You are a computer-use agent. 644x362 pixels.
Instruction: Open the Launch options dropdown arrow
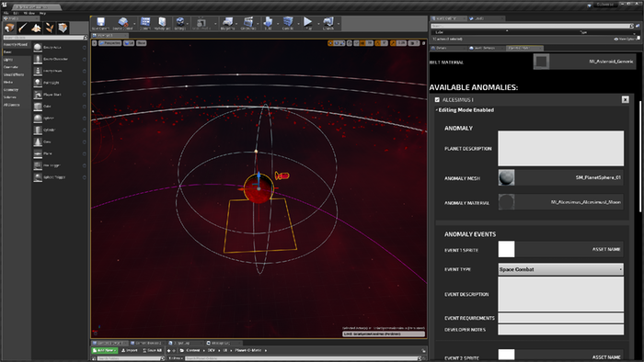tap(339, 23)
